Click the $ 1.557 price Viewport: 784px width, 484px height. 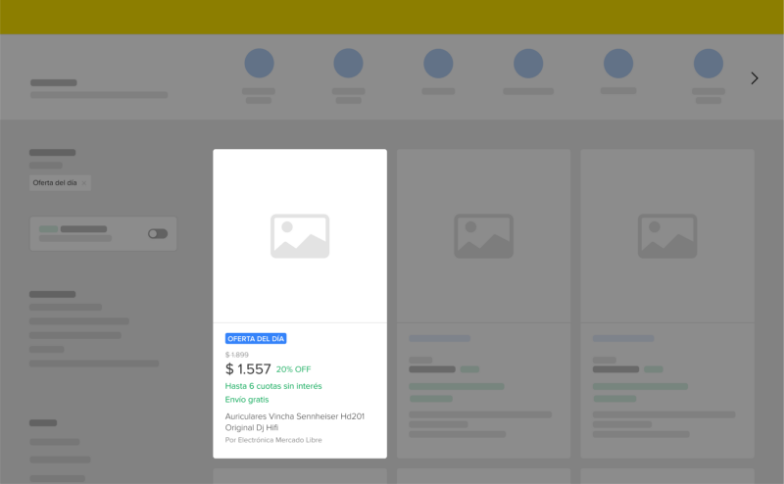click(248, 369)
